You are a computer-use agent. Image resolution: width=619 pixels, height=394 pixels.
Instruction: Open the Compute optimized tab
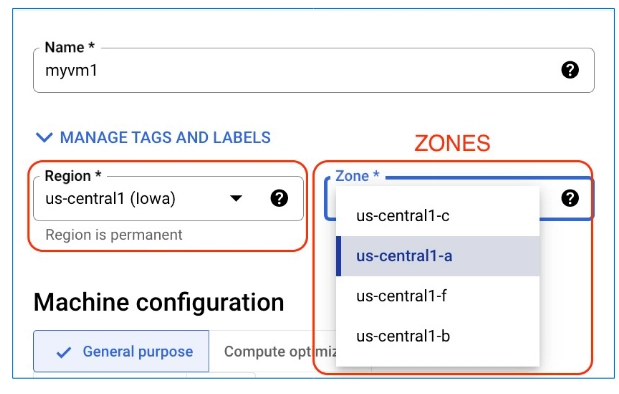(x=280, y=351)
